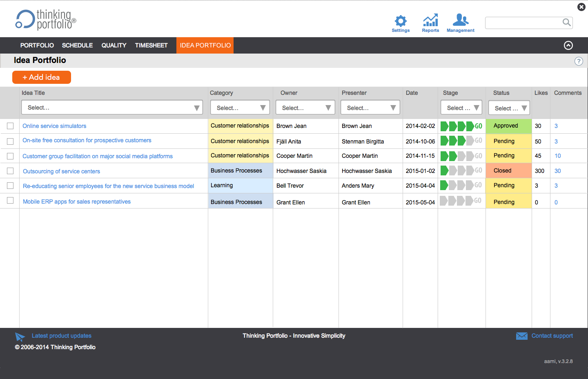
Task: Click the Learning category cell
Action: click(241, 186)
